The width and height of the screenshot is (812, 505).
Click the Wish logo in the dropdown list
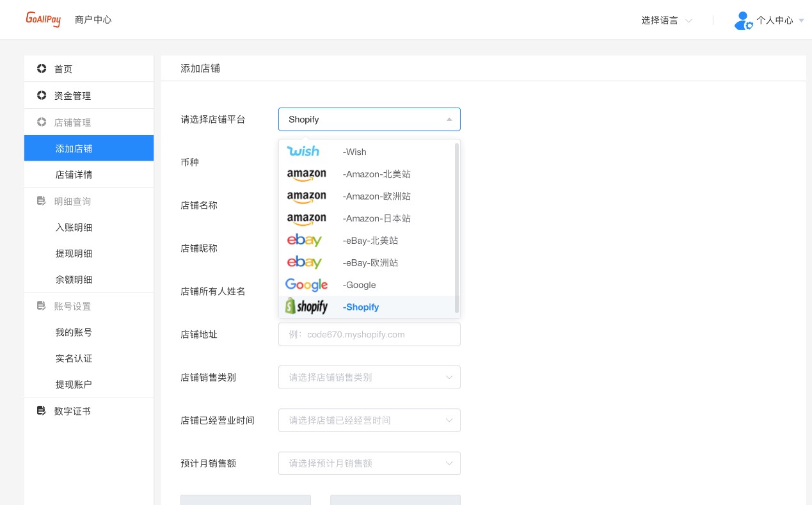pos(303,152)
